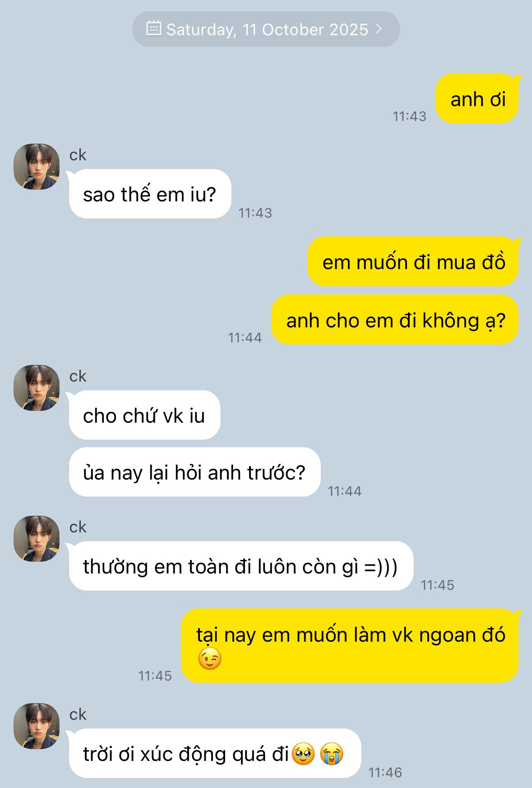Tap the pleading face emoji in last message
This screenshot has width=532, height=788.
click(303, 754)
